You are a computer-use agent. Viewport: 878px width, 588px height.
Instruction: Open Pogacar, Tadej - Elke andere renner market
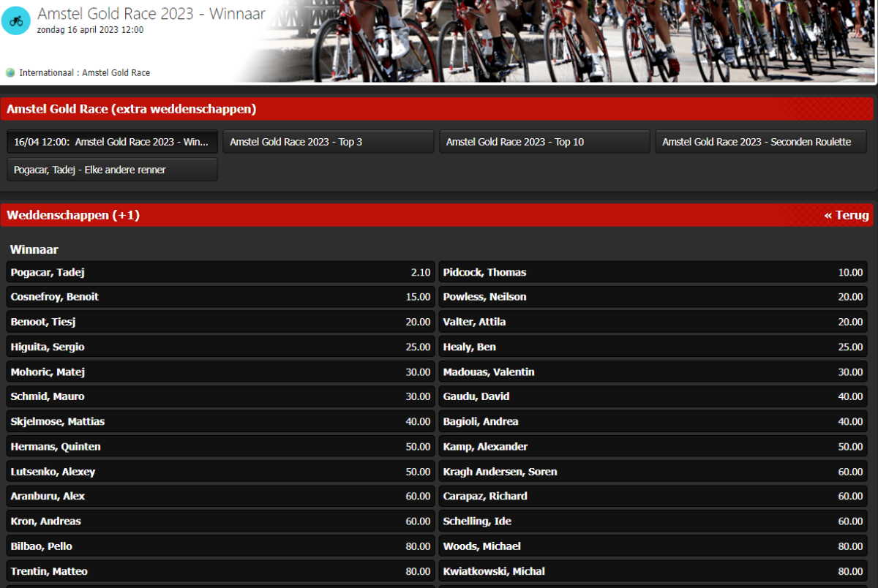(x=113, y=170)
